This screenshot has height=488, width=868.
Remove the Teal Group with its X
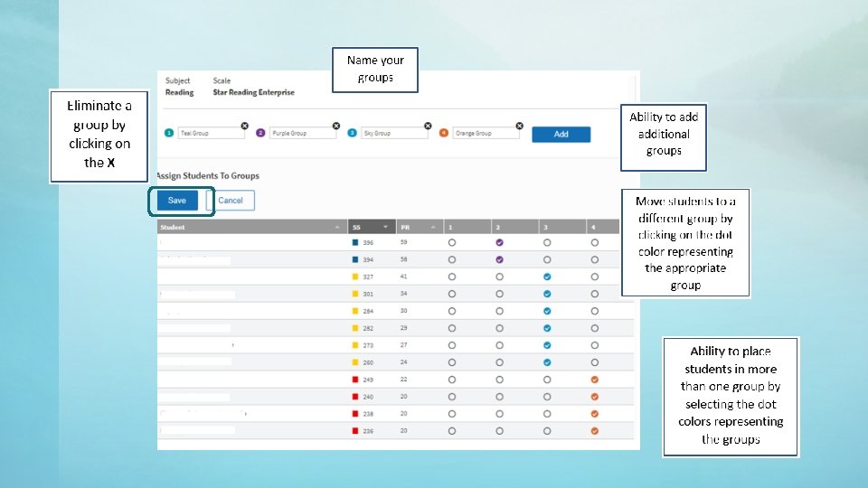click(245, 127)
